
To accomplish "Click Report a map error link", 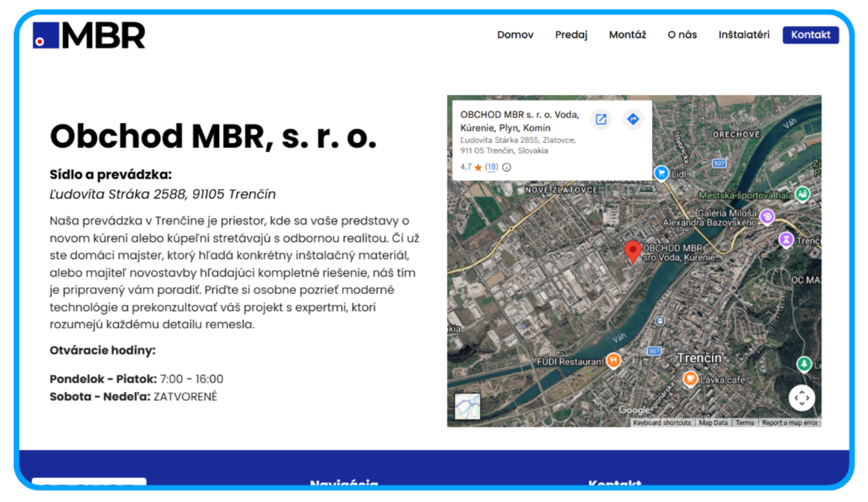I will [789, 423].
